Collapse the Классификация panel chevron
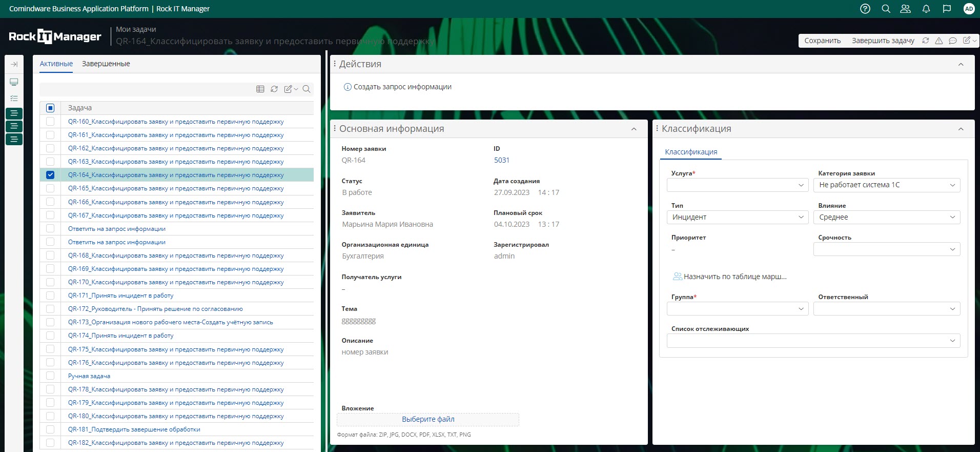The height and width of the screenshot is (452, 980). [961, 129]
